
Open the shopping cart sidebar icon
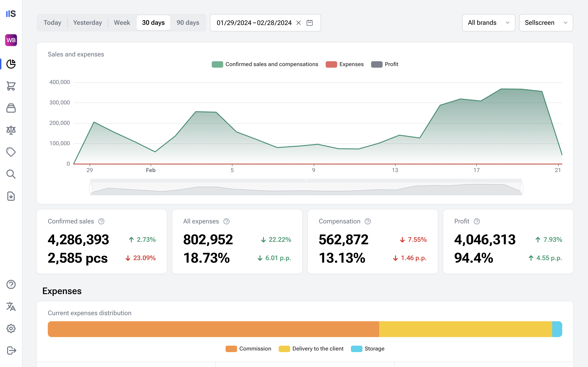(x=11, y=86)
